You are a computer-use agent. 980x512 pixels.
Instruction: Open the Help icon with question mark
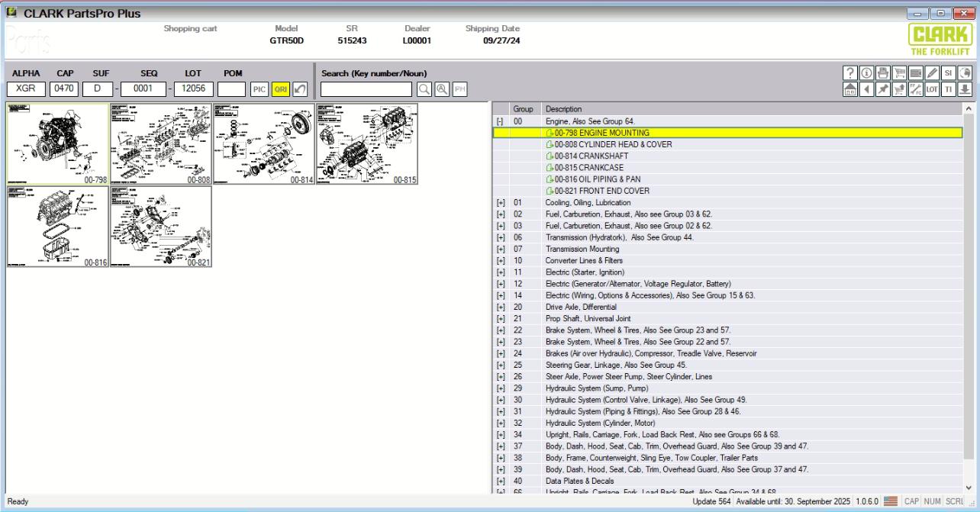click(x=850, y=72)
